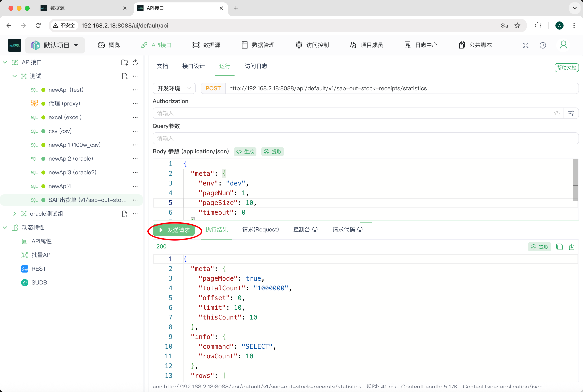Open the 公共脚本 public scripts panel
The width and height of the screenshot is (583, 392).
pos(475,45)
